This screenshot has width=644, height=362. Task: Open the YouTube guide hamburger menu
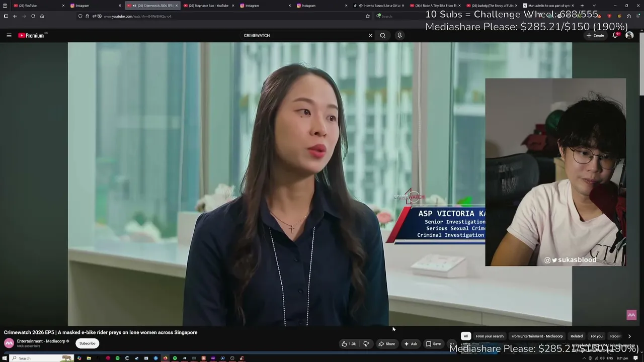pos(9,35)
